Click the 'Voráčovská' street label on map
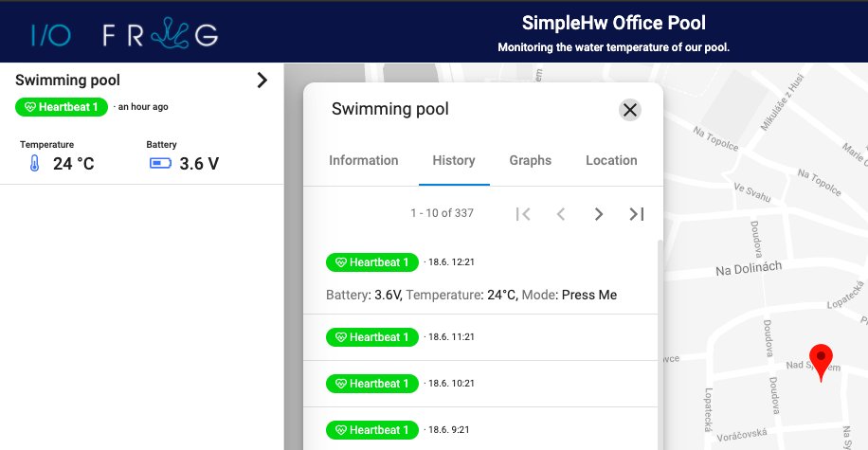The height and width of the screenshot is (450, 868). [742, 435]
